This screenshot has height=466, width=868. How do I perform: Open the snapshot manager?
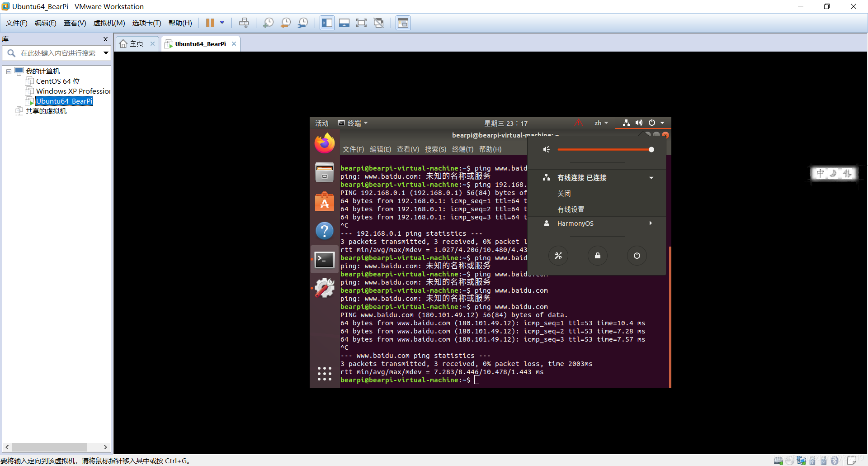pos(303,23)
